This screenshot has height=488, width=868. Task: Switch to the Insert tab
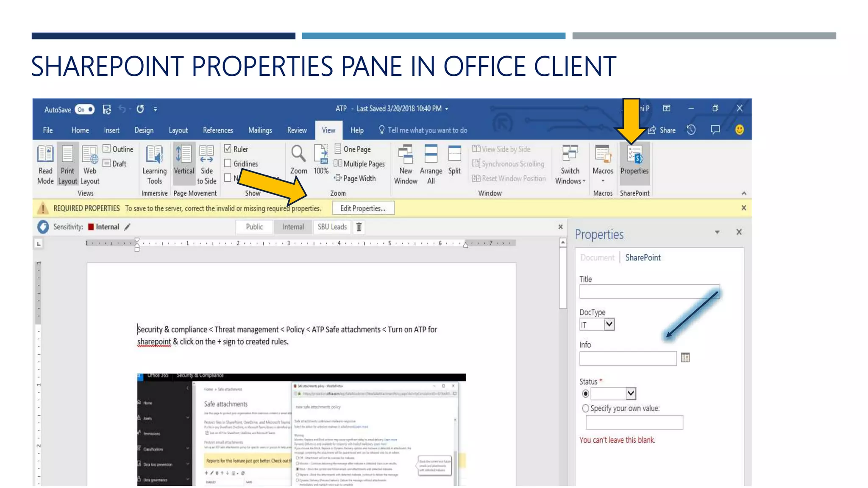[x=111, y=130]
